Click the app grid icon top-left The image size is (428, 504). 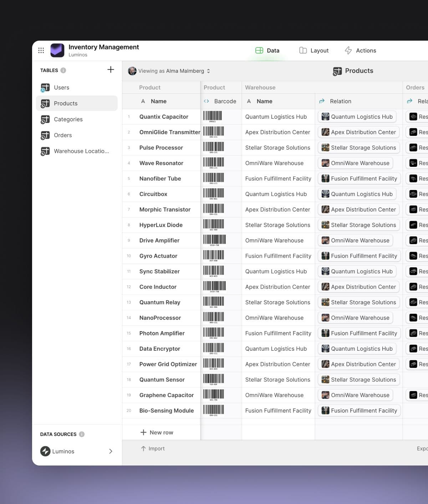click(x=41, y=50)
